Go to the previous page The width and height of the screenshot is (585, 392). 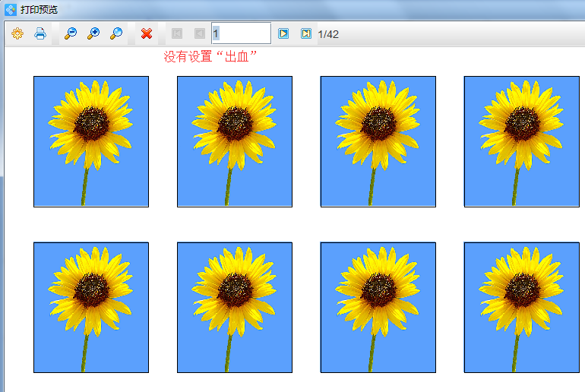coord(199,33)
